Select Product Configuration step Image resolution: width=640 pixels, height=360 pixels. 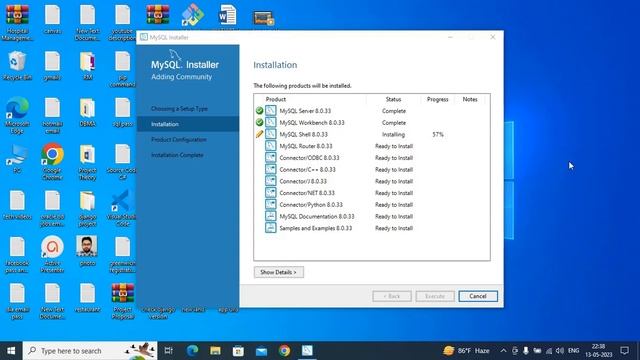pos(179,140)
